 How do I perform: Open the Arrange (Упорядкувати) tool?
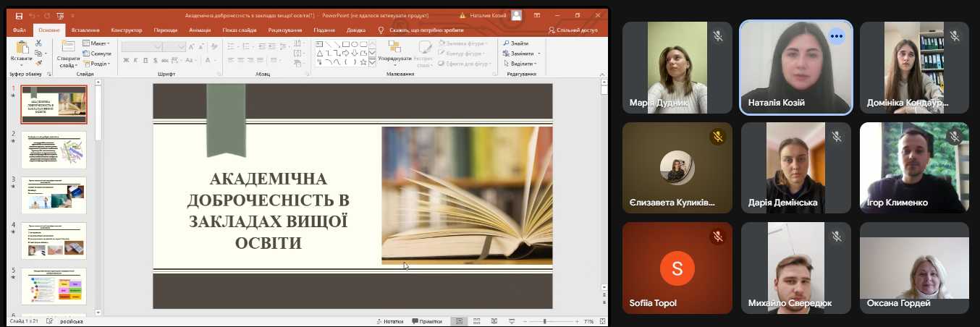pyautogui.click(x=394, y=51)
